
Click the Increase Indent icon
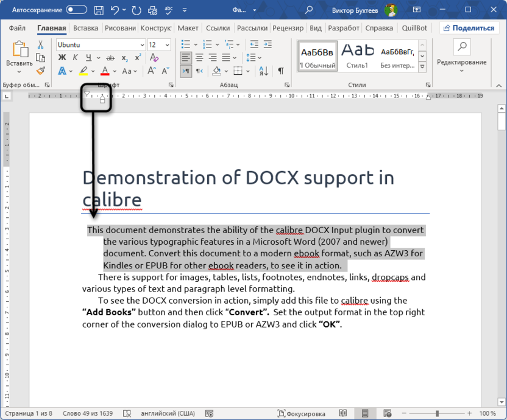[x=268, y=44]
